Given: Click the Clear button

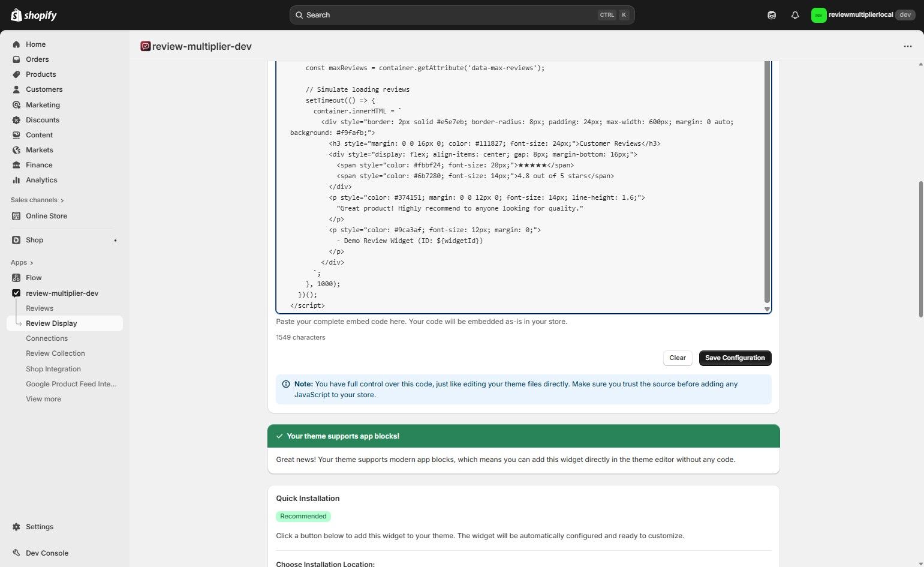Looking at the screenshot, I should point(678,358).
